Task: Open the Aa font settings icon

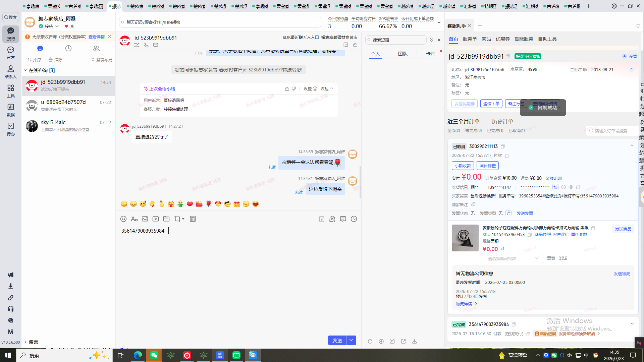Action: tap(134, 219)
